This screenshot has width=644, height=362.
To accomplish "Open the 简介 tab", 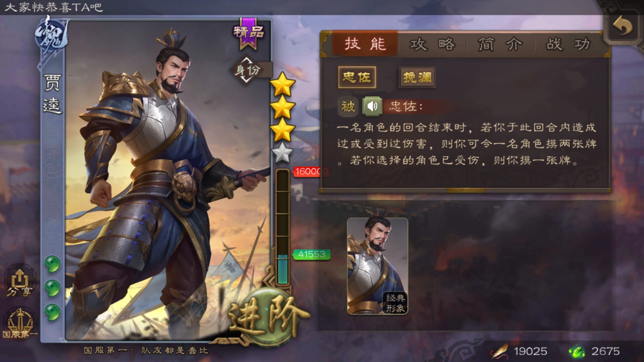I will point(500,44).
